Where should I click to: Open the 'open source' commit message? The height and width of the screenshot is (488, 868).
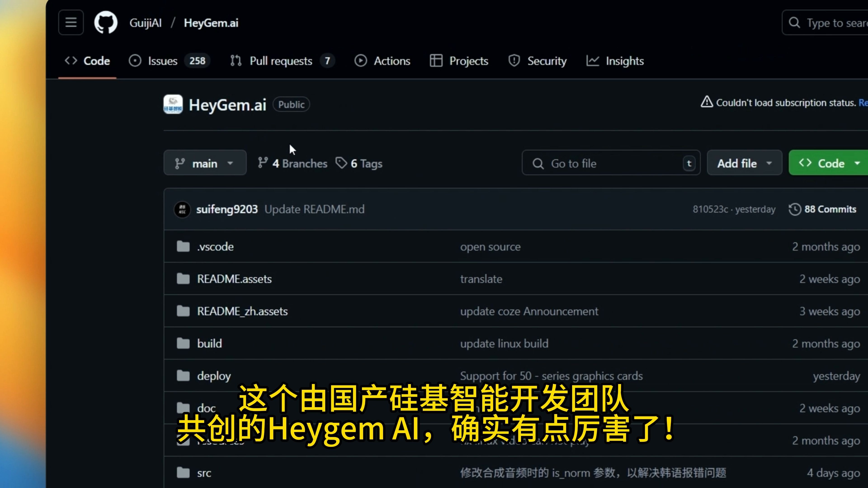[x=490, y=246]
